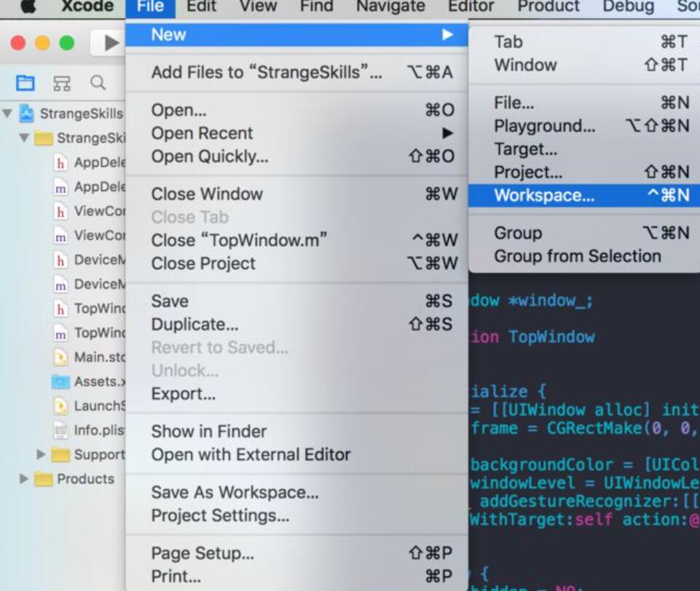The width and height of the screenshot is (700, 591).
Task: Select the Supporting Files group
Action: (x=100, y=454)
